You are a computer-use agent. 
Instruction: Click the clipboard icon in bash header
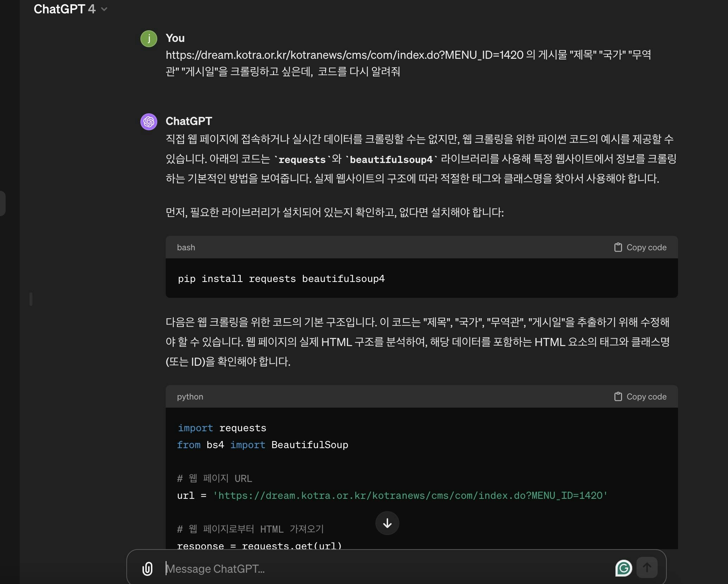pyautogui.click(x=618, y=247)
